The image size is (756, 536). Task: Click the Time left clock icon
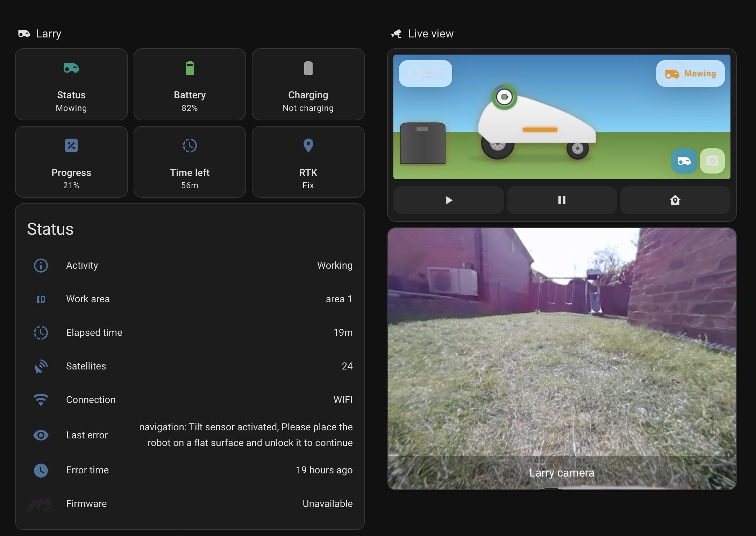pyautogui.click(x=190, y=146)
